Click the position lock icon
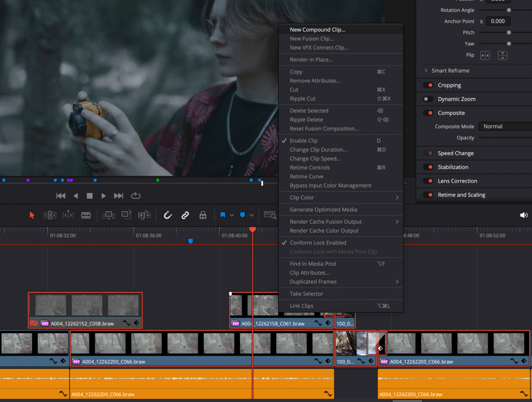The image size is (532, 402). [x=203, y=215]
